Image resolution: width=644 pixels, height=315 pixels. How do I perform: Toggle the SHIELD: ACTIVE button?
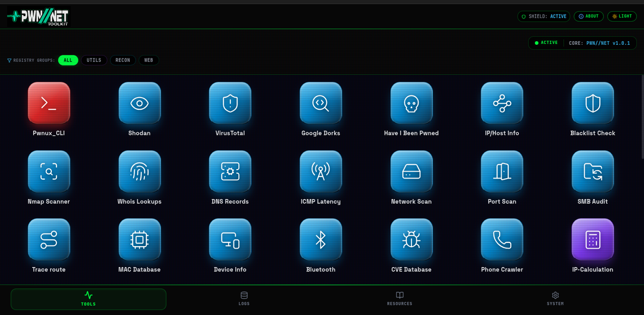click(x=544, y=16)
